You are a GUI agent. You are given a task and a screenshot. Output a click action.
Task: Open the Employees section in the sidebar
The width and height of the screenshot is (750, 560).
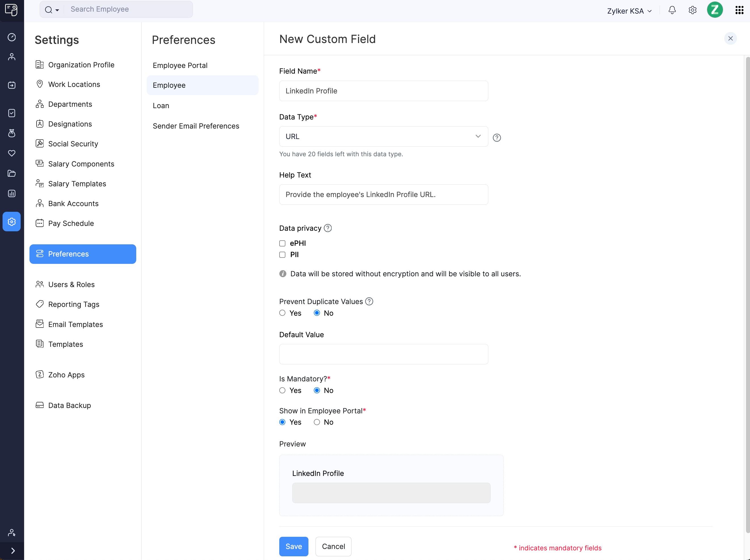12,57
